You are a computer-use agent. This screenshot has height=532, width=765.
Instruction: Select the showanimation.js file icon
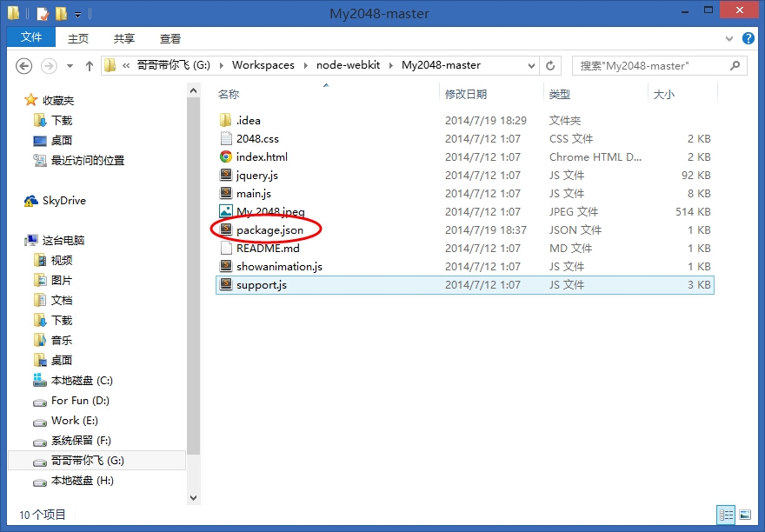(x=225, y=266)
